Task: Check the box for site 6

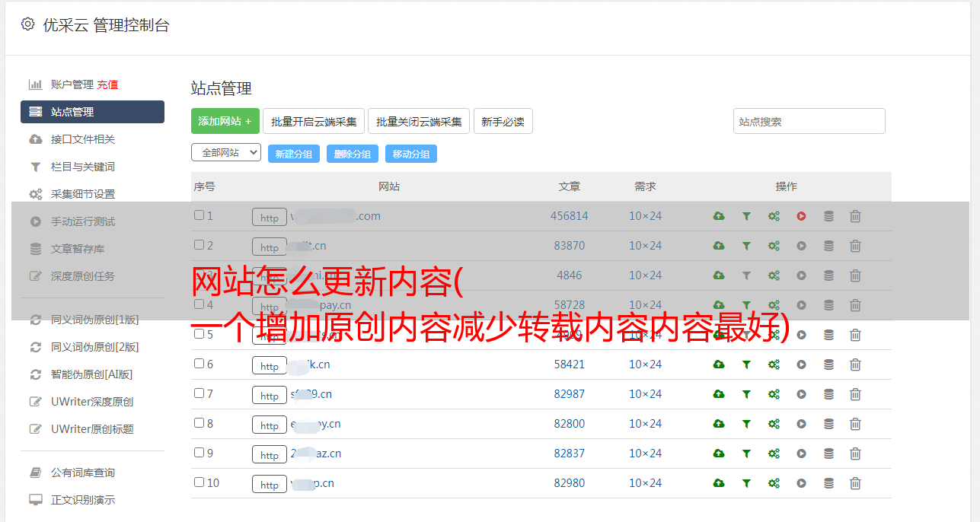Action: (199, 364)
